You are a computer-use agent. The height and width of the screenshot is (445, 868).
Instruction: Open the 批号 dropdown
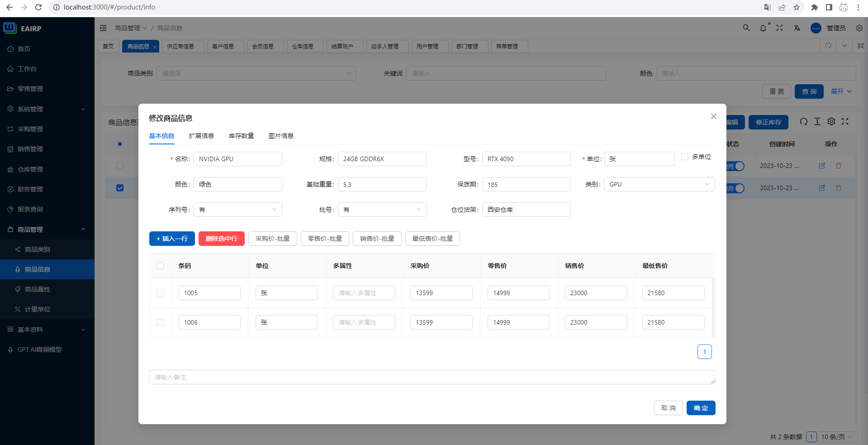pyautogui.click(x=382, y=210)
